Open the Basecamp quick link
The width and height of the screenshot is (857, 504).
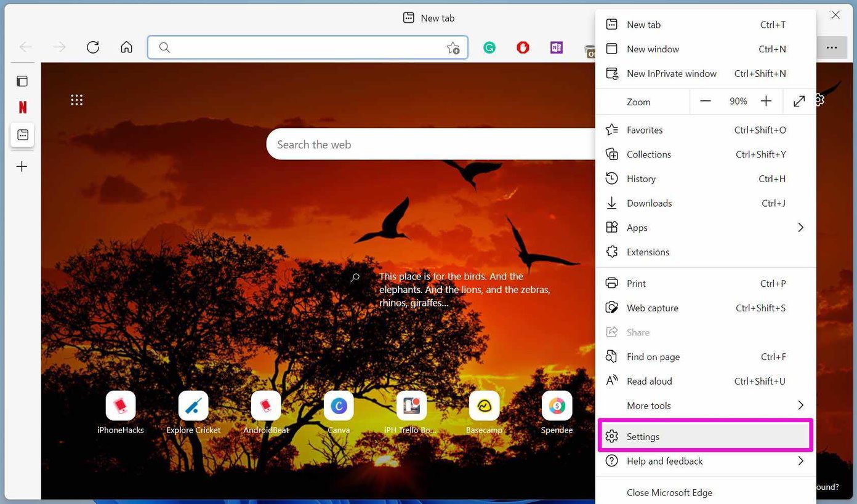tap(484, 413)
